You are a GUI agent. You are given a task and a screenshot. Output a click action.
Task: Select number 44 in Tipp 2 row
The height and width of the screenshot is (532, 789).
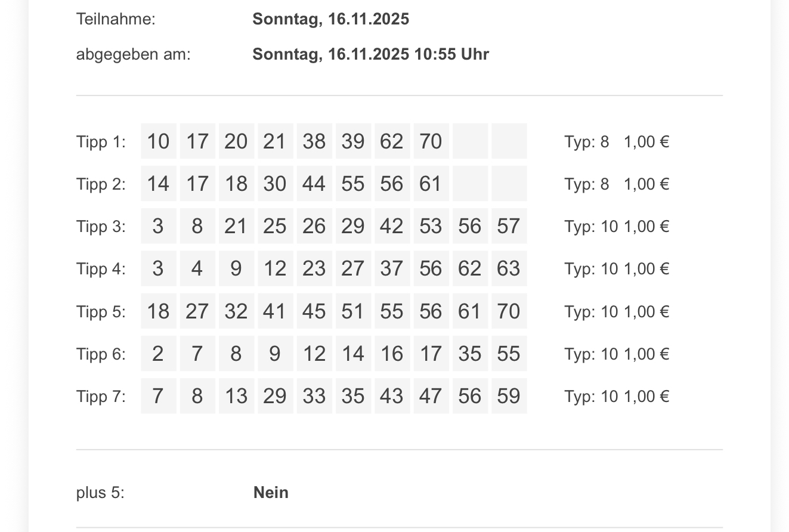tap(314, 184)
